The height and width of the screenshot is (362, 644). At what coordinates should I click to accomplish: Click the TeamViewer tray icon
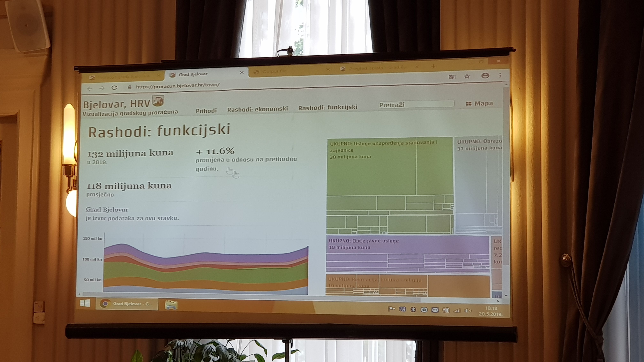[x=435, y=310]
